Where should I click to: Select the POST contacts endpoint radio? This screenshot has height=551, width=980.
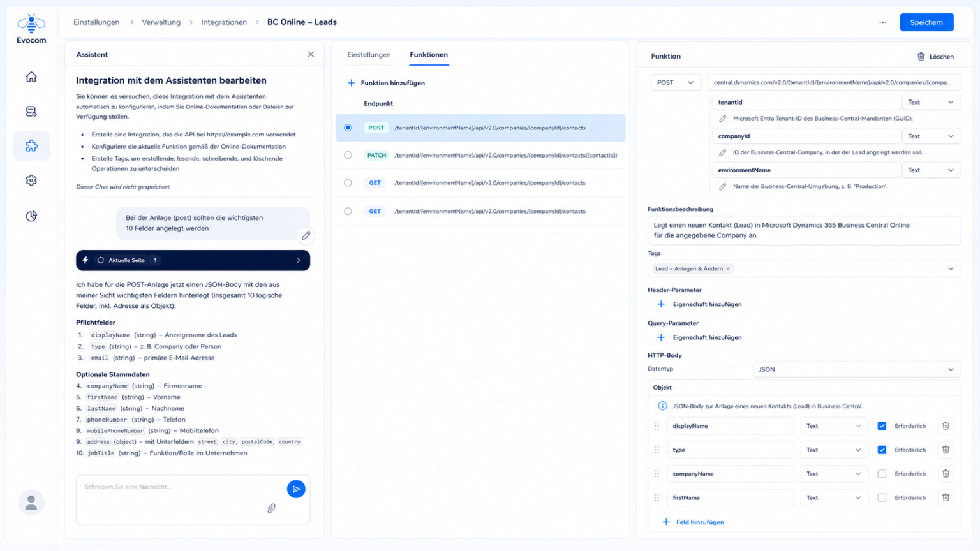348,128
